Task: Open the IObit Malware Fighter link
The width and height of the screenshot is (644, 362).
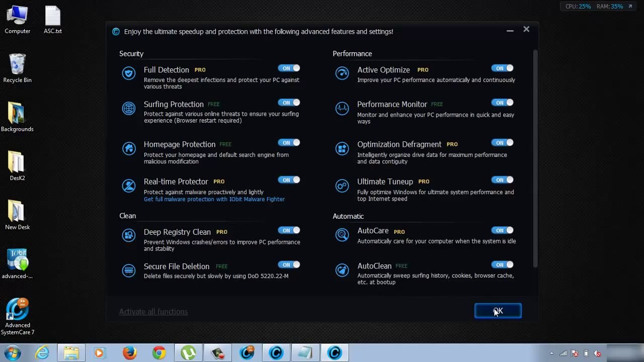Action: [x=214, y=199]
